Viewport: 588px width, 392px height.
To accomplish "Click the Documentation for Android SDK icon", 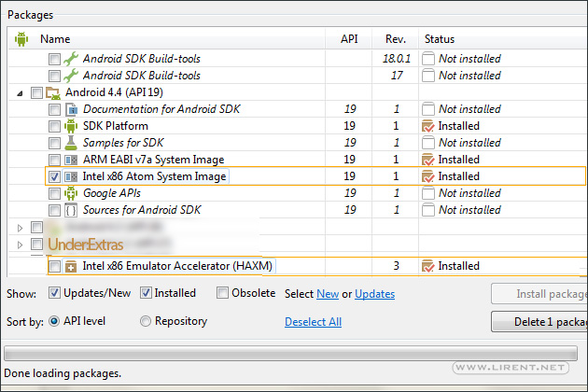I will click(x=71, y=109).
